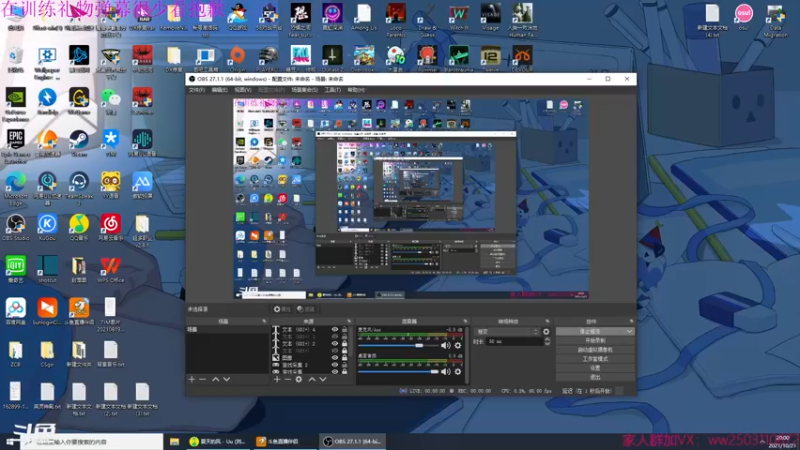The width and height of the screenshot is (800, 450).
Task: Open Among Us desktop icon
Action: click(x=363, y=17)
